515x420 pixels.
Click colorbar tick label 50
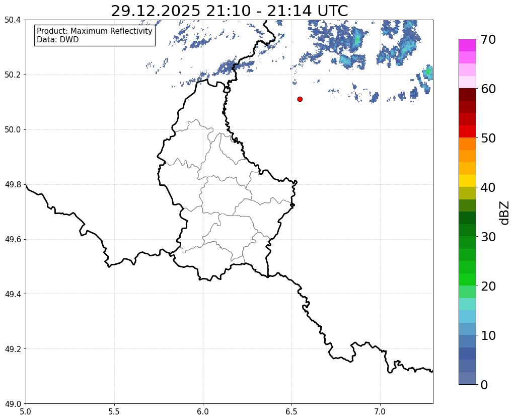pos(488,138)
